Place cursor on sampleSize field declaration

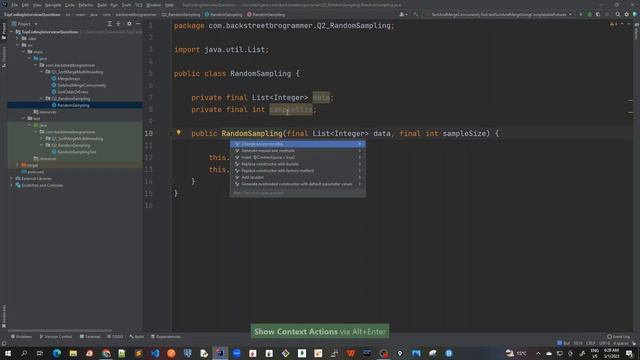pyautogui.click(x=291, y=109)
